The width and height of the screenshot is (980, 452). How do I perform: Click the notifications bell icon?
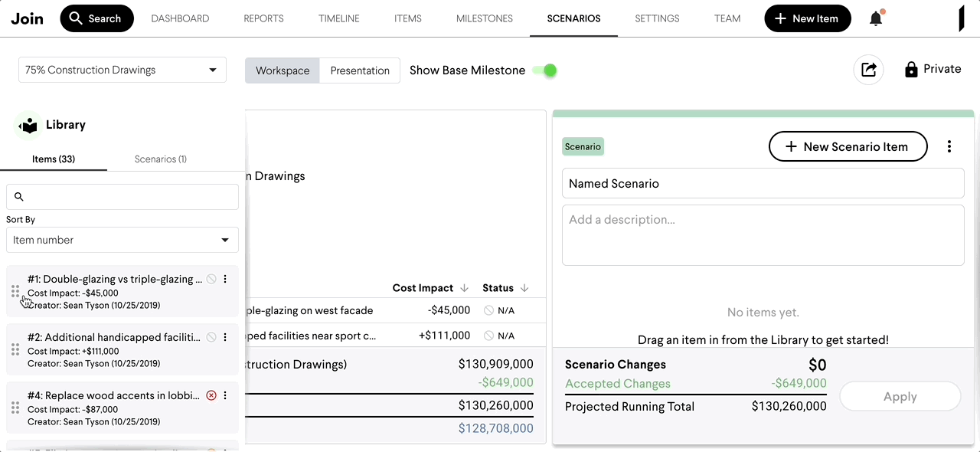pyautogui.click(x=874, y=18)
